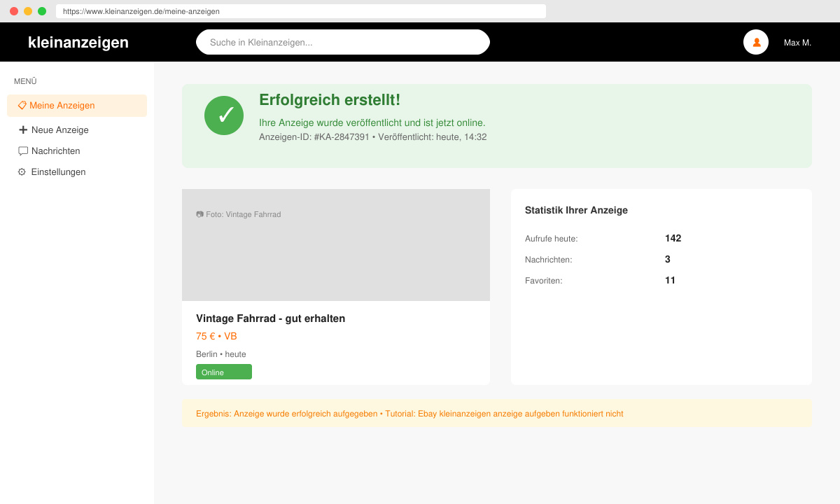The width and height of the screenshot is (840, 504).
Task: Click the plus icon for Neue Anzeige
Action: tap(23, 129)
